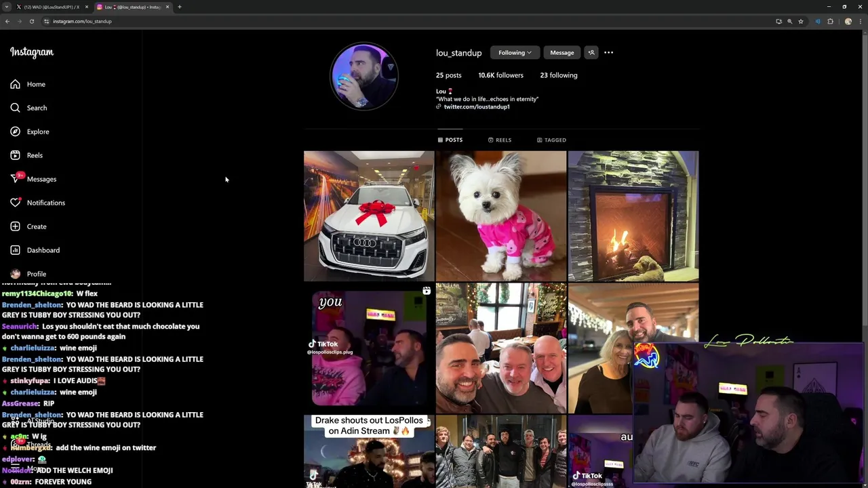Click the reel indicator icon on the 'you' post
The image size is (868, 488).
(x=426, y=291)
